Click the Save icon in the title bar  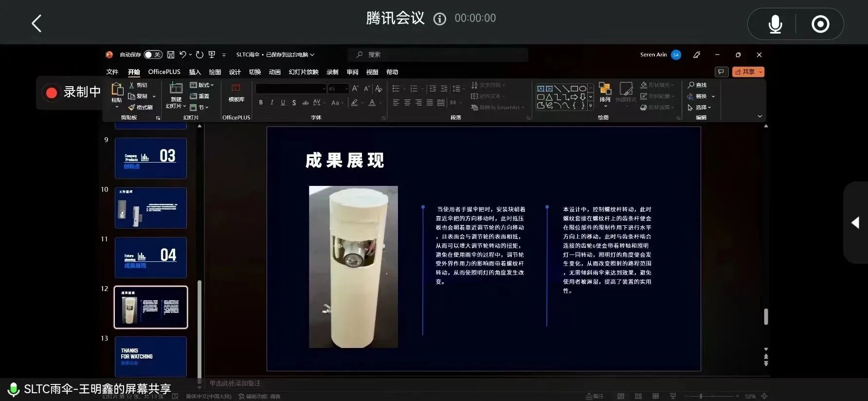pyautogui.click(x=171, y=55)
